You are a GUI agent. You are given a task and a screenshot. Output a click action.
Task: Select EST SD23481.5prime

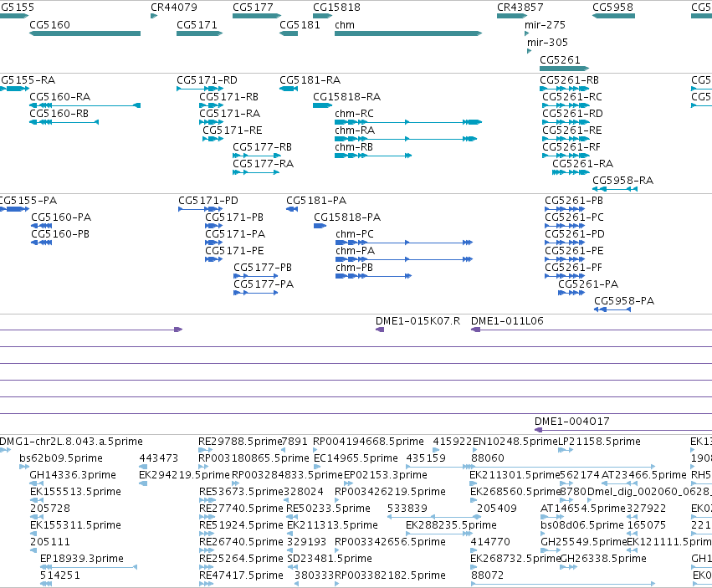click(293, 567)
